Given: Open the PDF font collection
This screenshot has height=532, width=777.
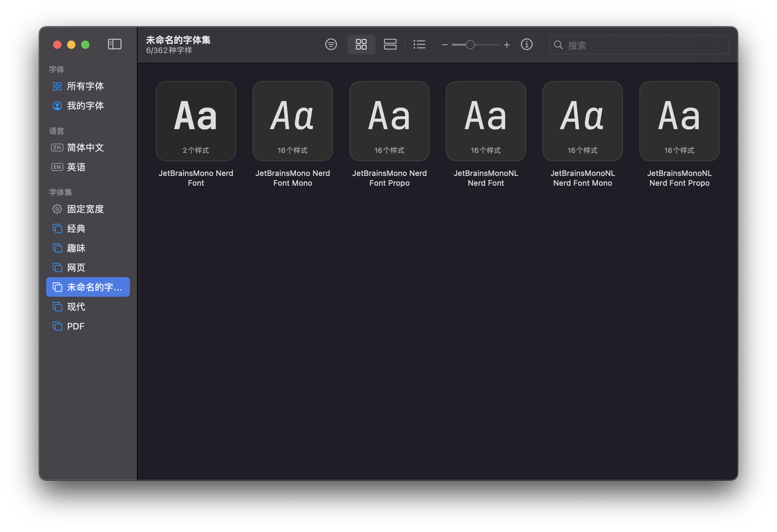Looking at the screenshot, I should tap(75, 326).
